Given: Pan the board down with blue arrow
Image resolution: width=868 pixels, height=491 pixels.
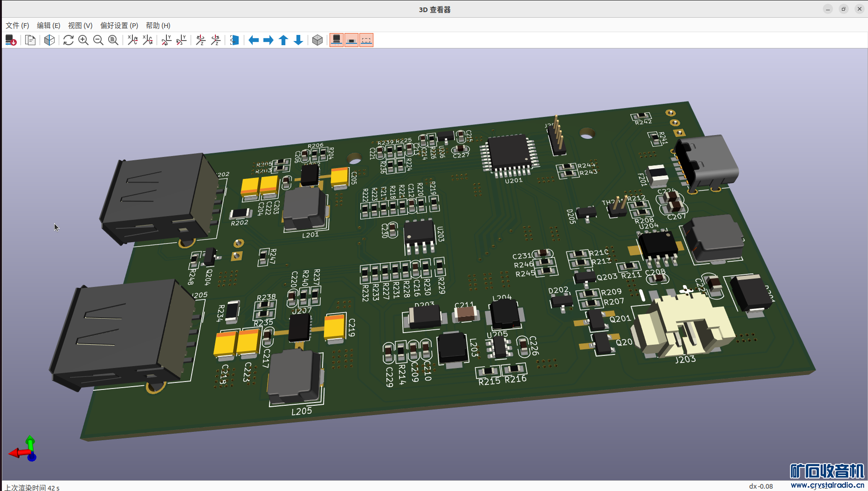Looking at the screenshot, I should click(298, 40).
